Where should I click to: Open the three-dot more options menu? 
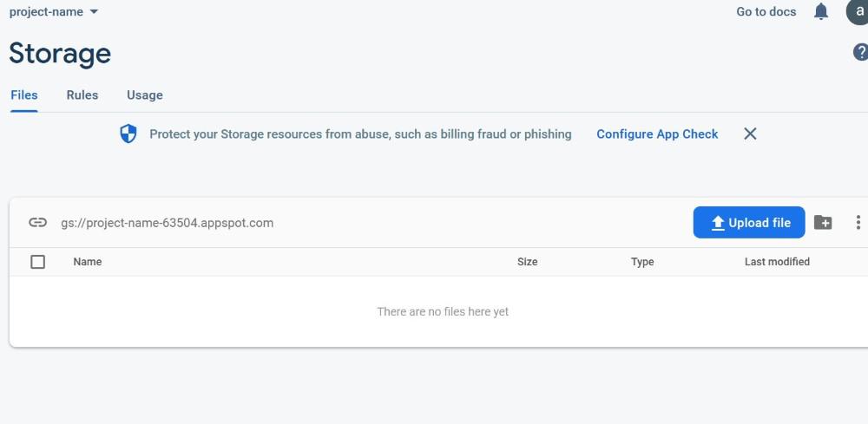(858, 223)
